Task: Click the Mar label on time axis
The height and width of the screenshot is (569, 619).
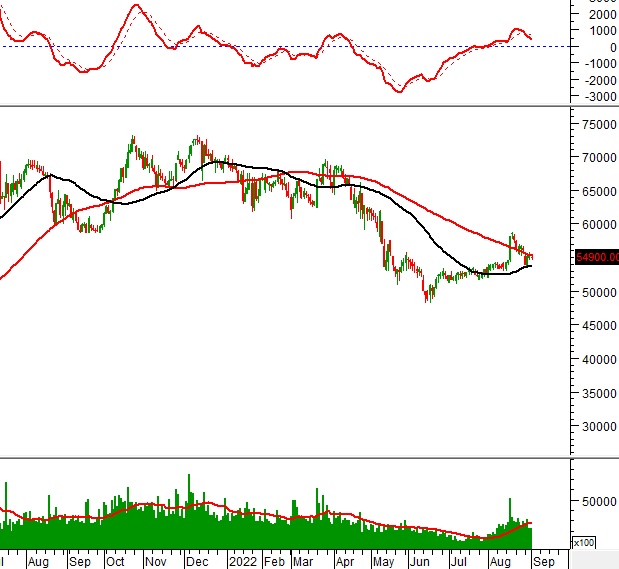Action: 303,561
